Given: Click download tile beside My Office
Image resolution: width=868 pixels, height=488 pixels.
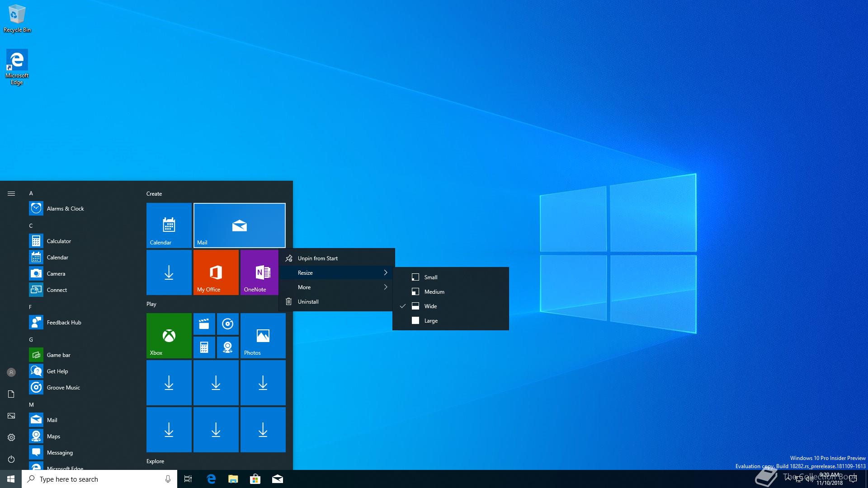Looking at the screenshot, I should pos(169,272).
